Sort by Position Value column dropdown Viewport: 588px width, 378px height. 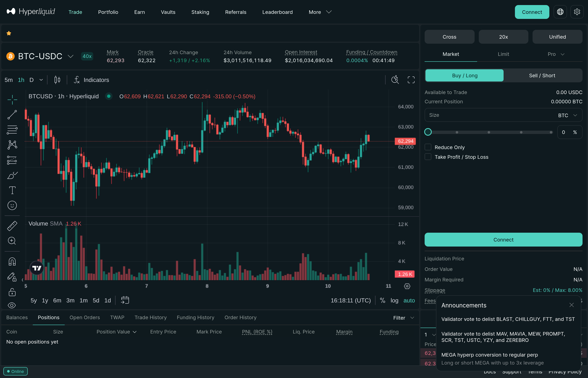(x=116, y=332)
